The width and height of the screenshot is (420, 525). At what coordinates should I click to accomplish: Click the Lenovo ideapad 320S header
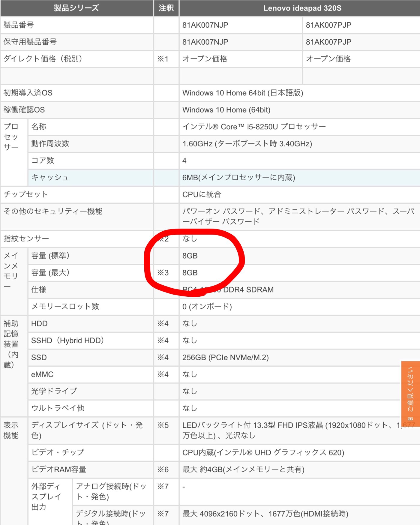(x=302, y=8)
